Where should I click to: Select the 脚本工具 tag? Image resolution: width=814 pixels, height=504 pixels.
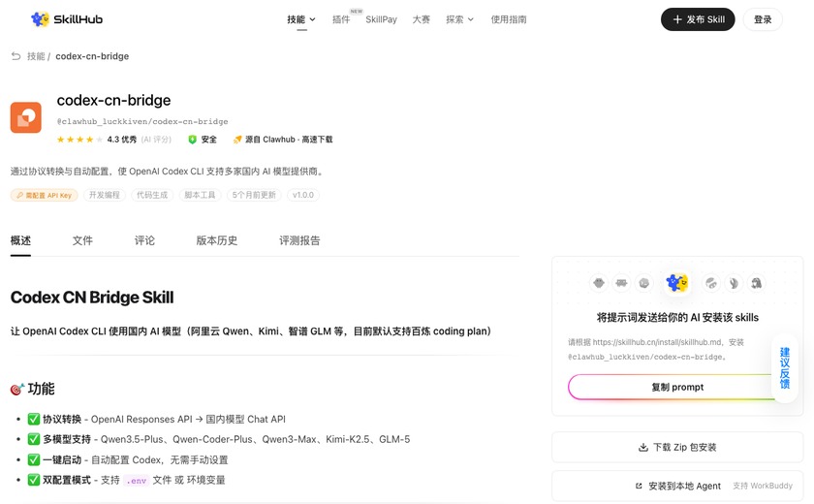pos(200,195)
